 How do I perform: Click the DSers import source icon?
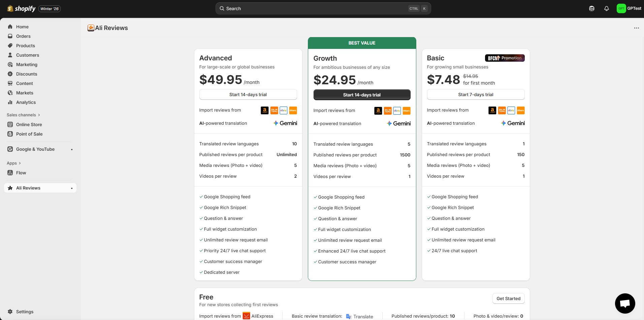click(293, 111)
